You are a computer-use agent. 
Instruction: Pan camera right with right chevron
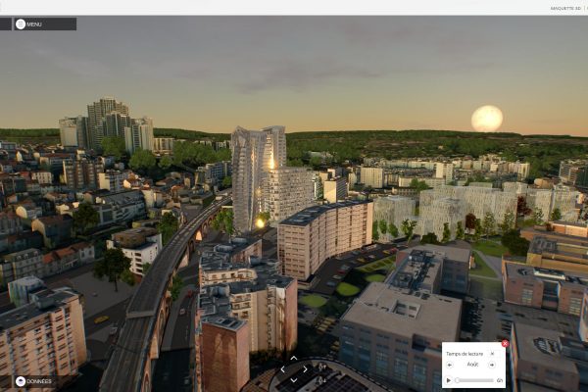click(x=305, y=369)
